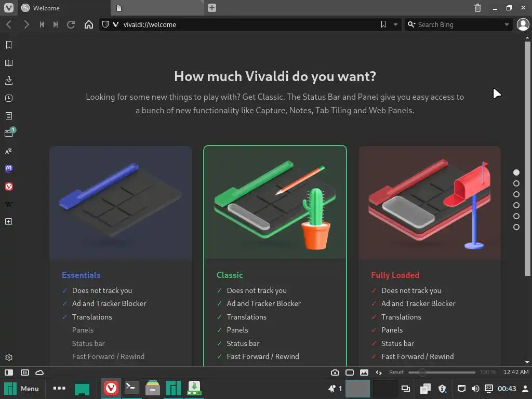This screenshot has width=532, height=399.
Task: Toggle the side panel visibility
Action: coord(9,373)
